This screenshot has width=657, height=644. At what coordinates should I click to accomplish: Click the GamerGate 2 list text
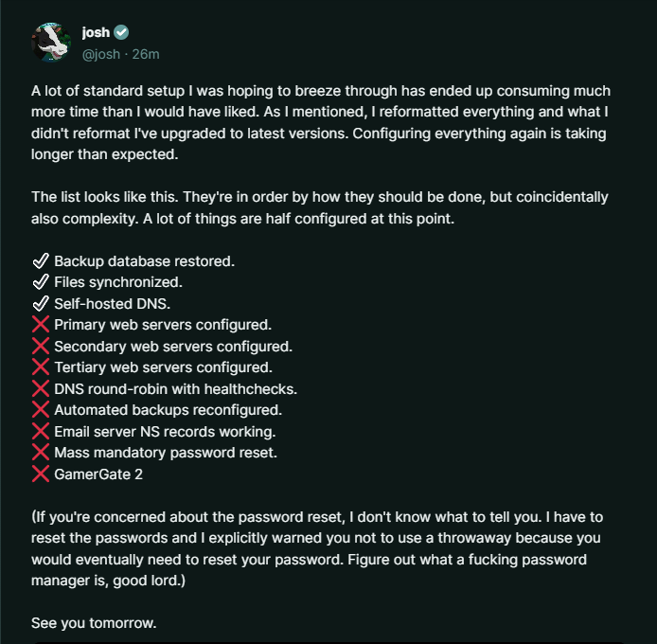[x=98, y=474]
